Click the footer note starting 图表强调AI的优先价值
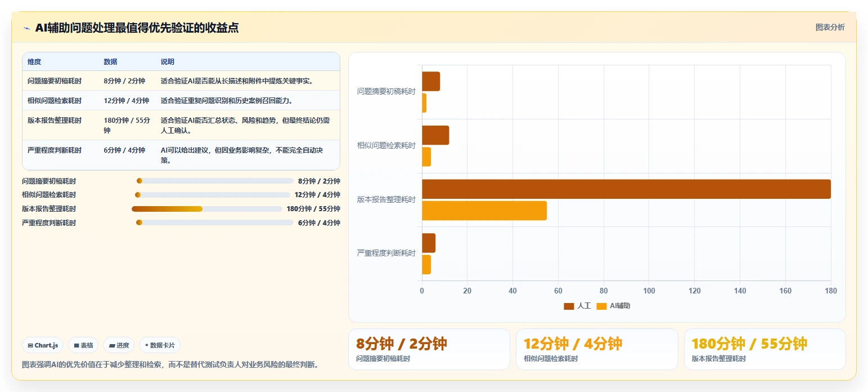 point(171,364)
